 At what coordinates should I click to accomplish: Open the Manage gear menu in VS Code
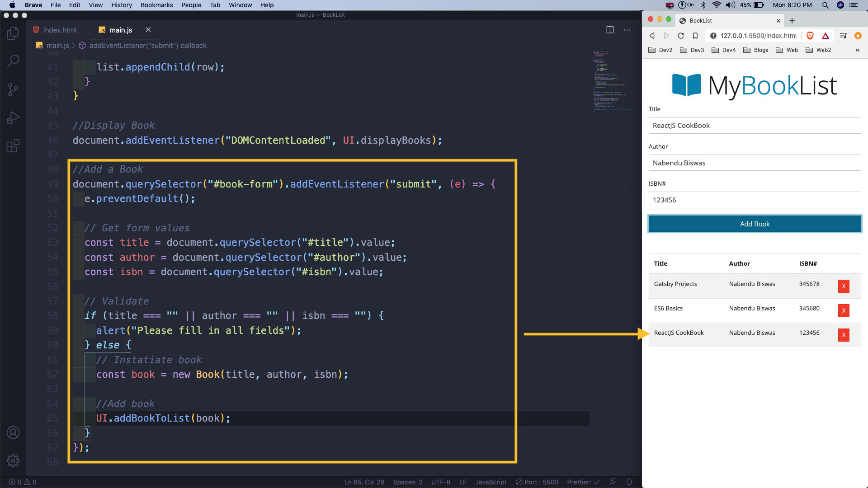click(x=13, y=461)
